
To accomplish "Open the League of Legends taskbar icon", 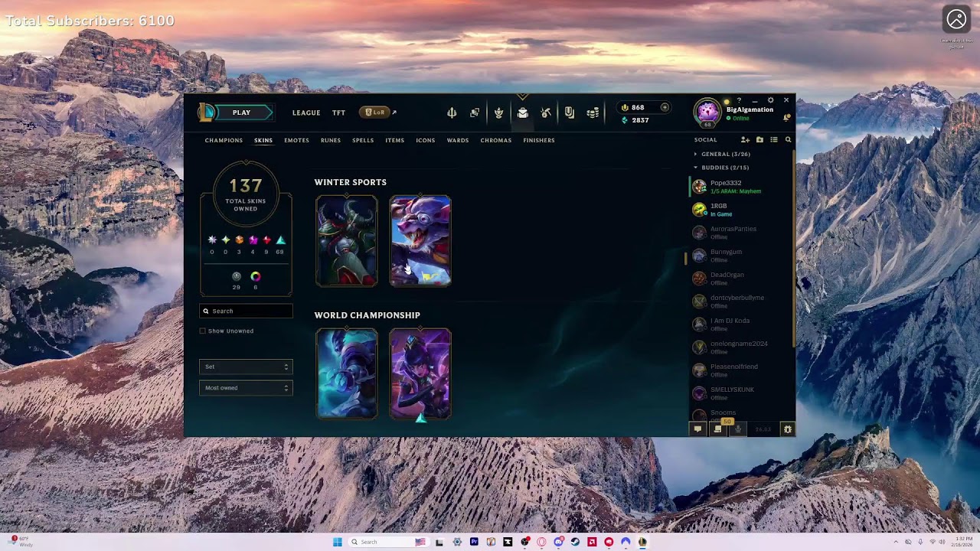I will [x=642, y=542].
